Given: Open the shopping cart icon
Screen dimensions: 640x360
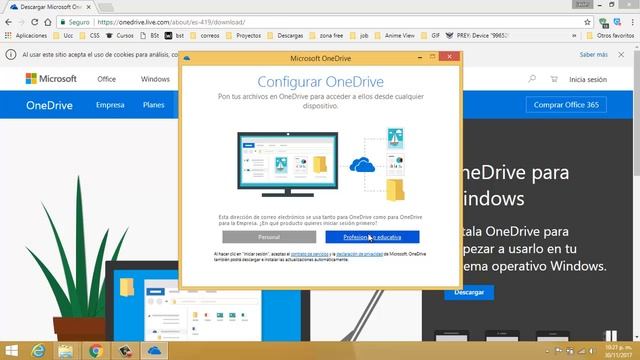Looking at the screenshot, I should 554,79.
